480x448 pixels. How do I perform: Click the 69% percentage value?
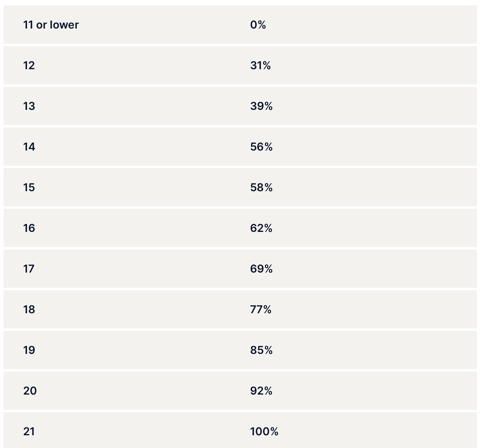coord(261,269)
